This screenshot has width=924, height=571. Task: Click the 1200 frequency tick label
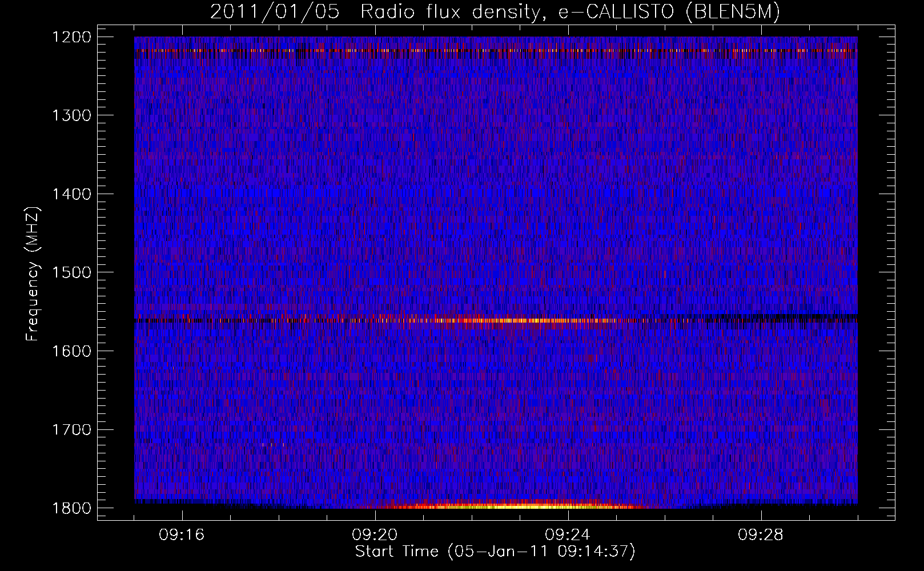72,37
